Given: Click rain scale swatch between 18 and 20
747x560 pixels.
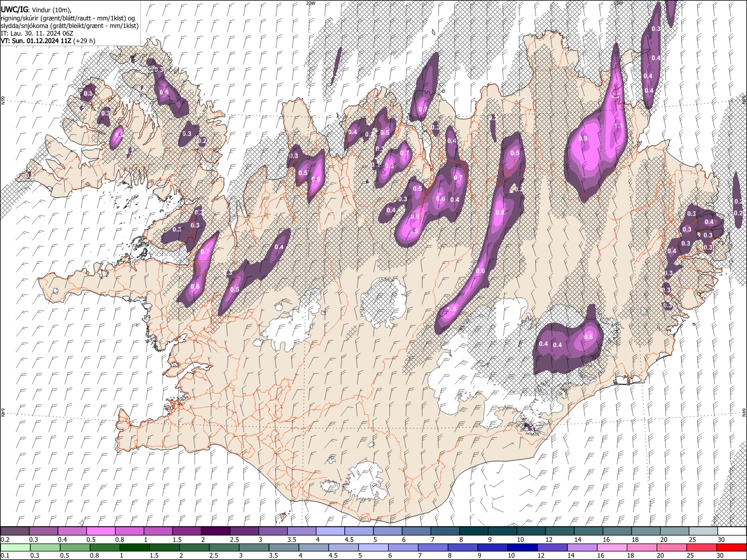Looking at the screenshot, I should [642, 547].
